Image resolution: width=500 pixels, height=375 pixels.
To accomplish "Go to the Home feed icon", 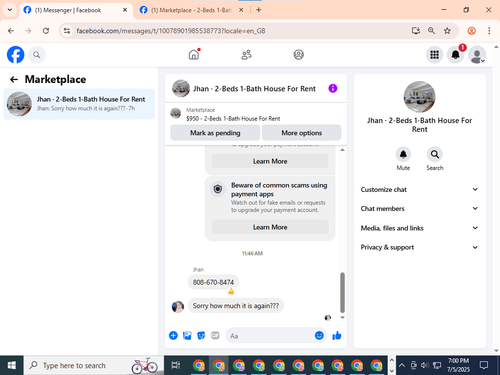I will point(194,54).
